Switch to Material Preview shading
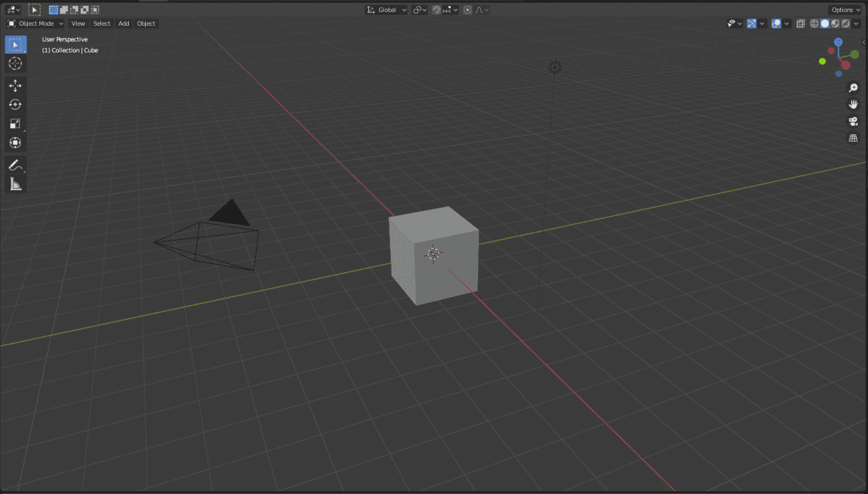The image size is (868, 494). coord(835,23)
